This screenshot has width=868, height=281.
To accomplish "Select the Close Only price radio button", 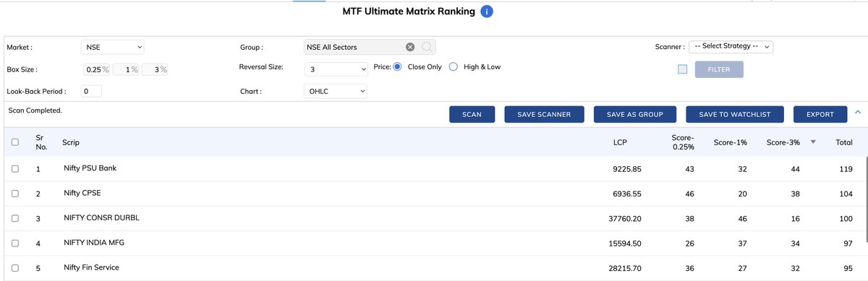I will pyautogui.click(x=397, y=66).
